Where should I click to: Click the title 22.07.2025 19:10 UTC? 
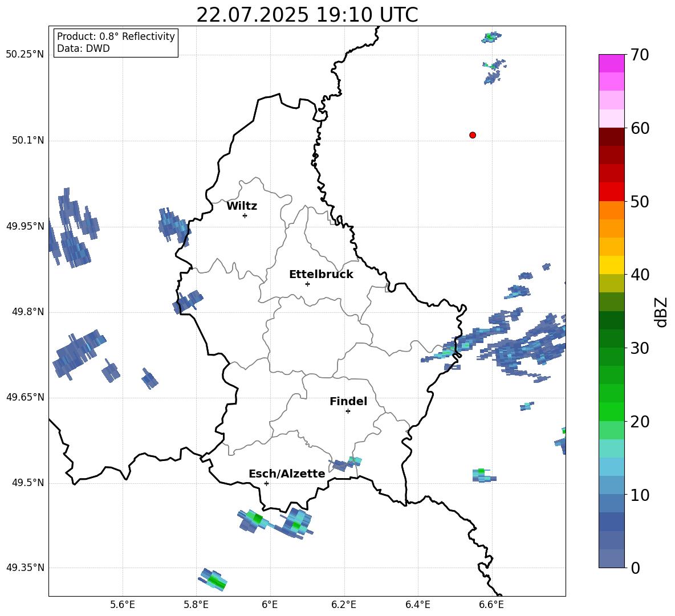[x=307, y=15]
